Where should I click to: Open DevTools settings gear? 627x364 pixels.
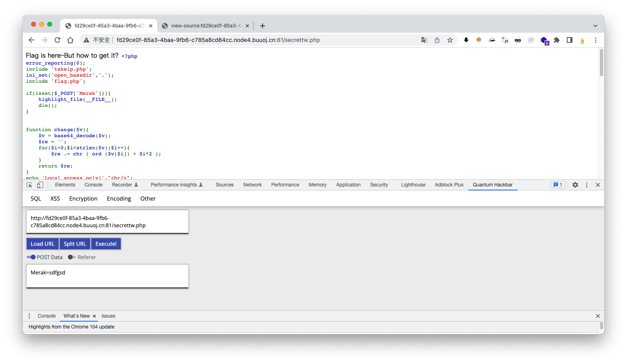[575, 185]
